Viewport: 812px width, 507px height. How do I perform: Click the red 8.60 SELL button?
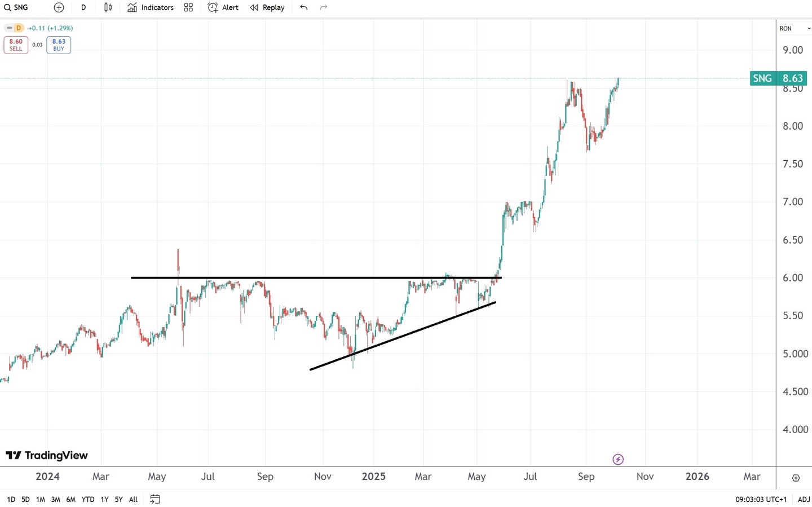click(16, 45)
